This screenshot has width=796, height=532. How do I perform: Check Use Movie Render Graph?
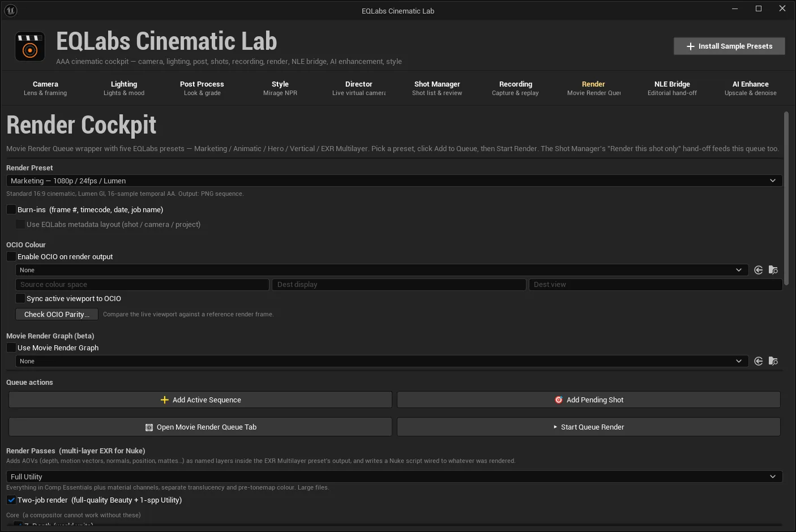pyautogui.click(x=11, y=347)
